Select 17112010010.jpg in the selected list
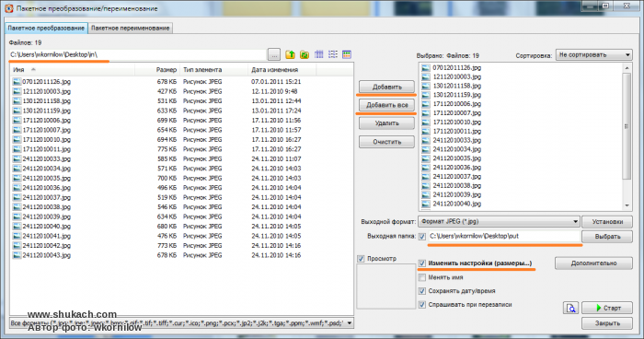The width and height of the screenshot is (644, 339). [456, 123]
